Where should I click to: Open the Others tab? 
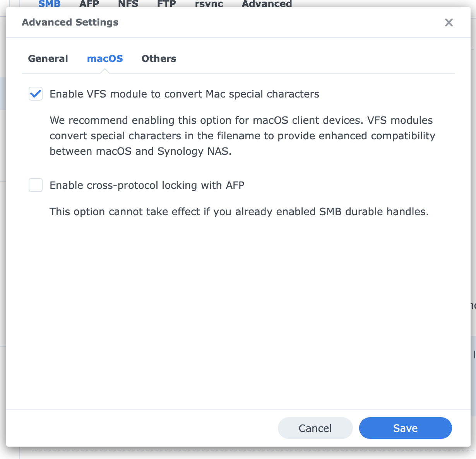(159, 59)
